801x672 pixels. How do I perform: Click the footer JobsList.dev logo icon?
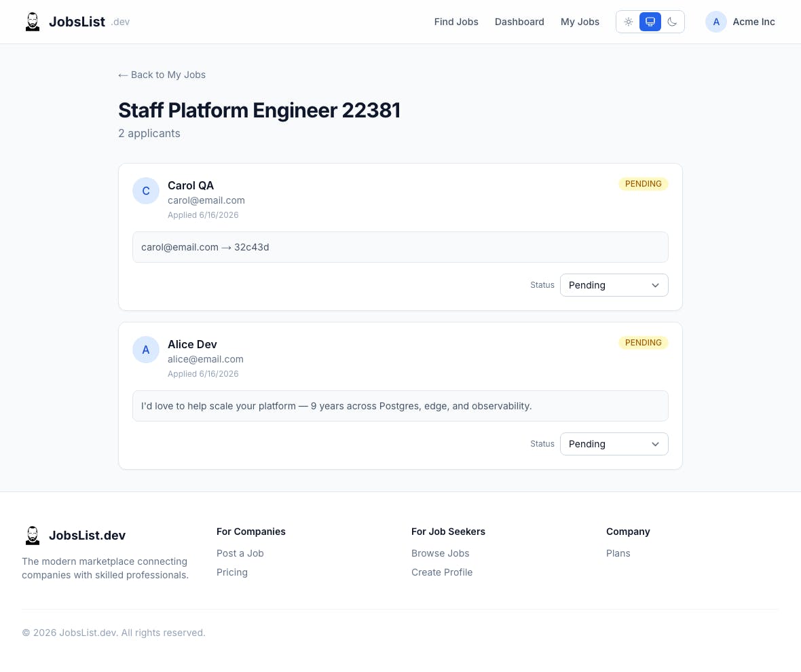32,536
